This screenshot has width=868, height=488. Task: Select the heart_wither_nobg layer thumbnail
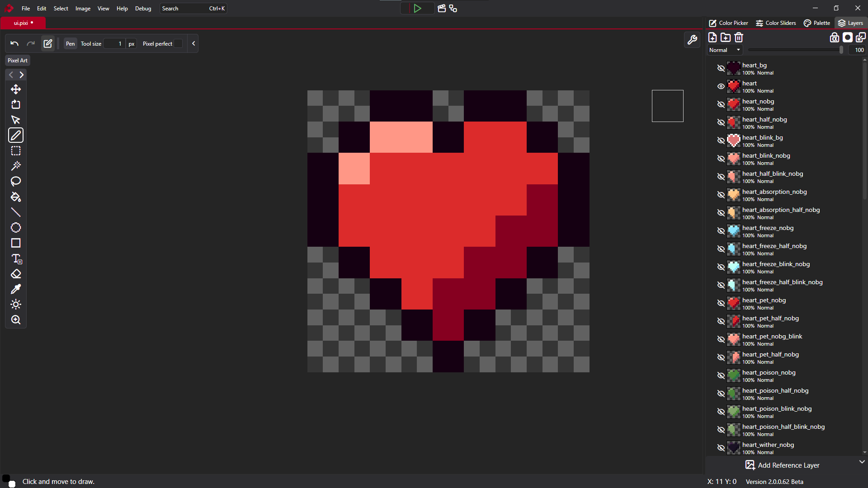click(733, 448)
